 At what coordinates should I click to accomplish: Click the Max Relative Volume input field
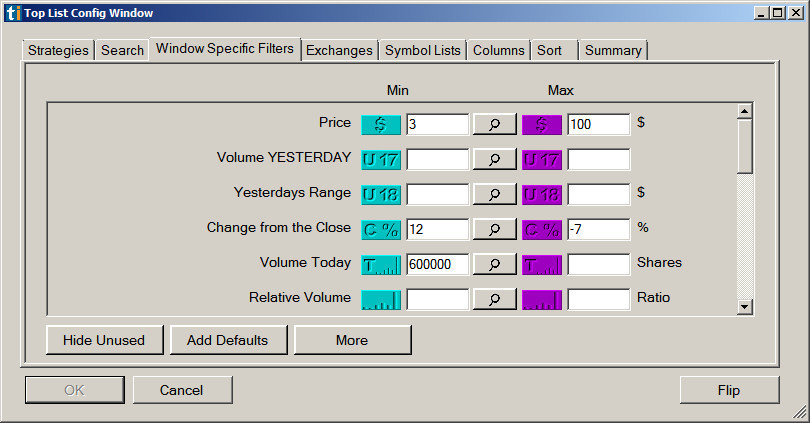point(598,300)
